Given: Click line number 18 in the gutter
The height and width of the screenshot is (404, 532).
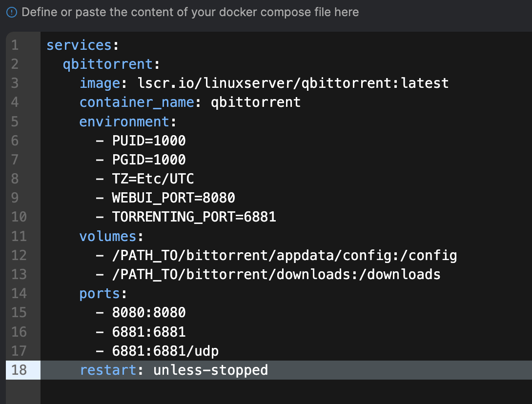Looking at the screenshot, I should click(x=19, y=370).
